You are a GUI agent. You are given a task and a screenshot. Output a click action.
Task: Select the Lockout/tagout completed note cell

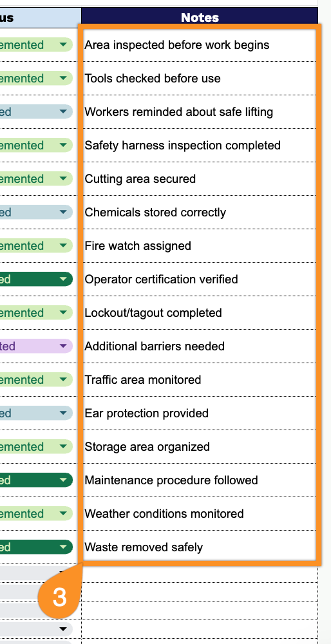point(200,312)
